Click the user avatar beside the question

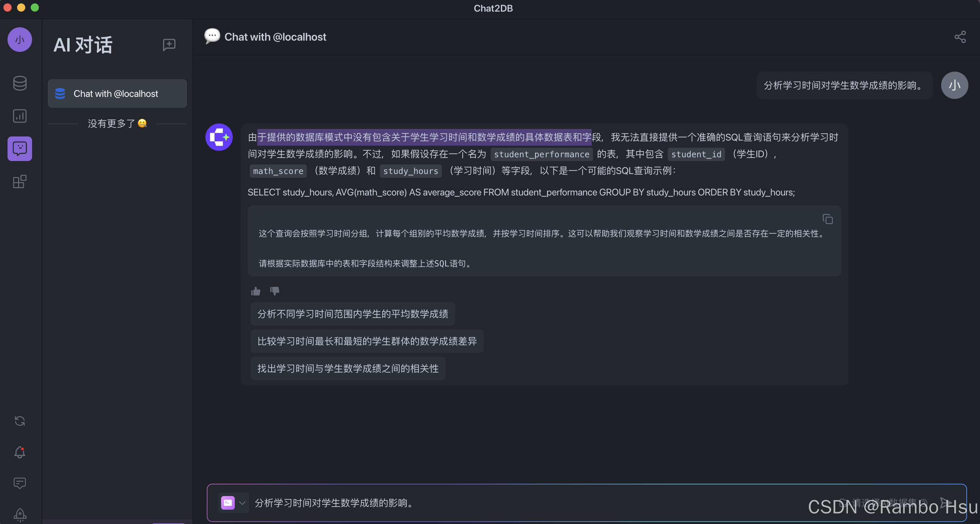pos(954,85)
